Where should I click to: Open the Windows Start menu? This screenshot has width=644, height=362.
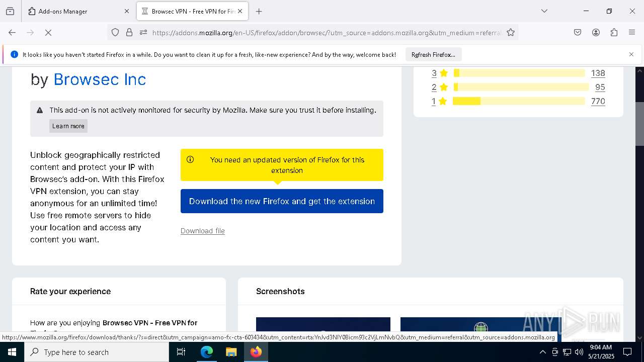12,352
